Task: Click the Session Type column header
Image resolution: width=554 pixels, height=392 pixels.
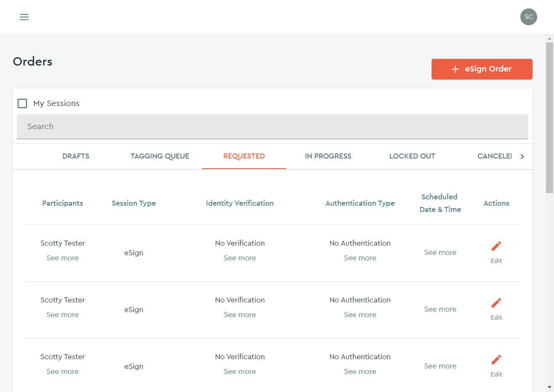Action: (134, 203)
